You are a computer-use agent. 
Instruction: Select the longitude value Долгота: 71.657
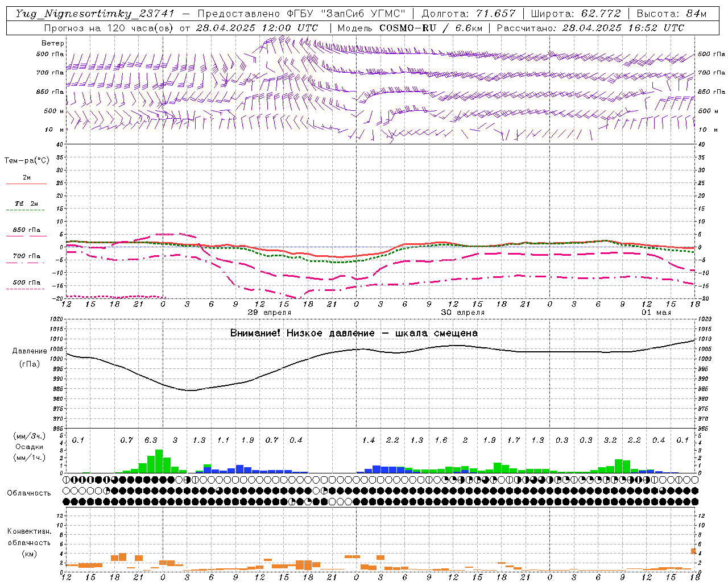(469, 14)
